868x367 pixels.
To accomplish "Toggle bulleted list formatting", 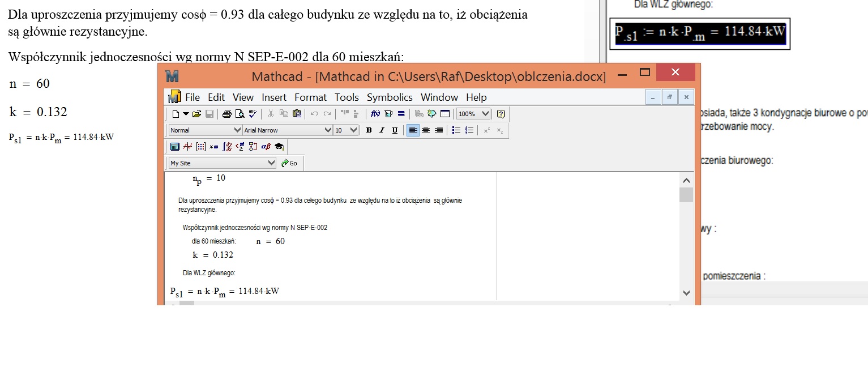I will [x=456, y=130].
